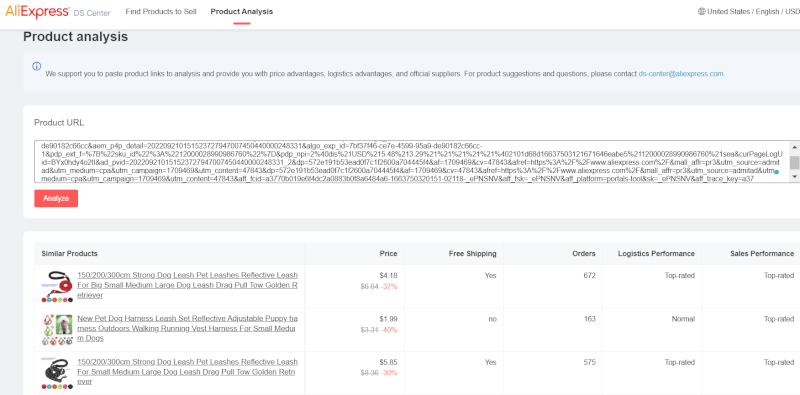
Task: Click the Free Shipping column header
Action: click(x=472, y=254)
